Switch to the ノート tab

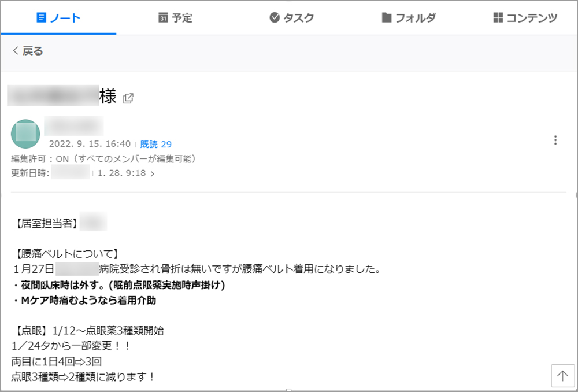[x=58, y=18]
